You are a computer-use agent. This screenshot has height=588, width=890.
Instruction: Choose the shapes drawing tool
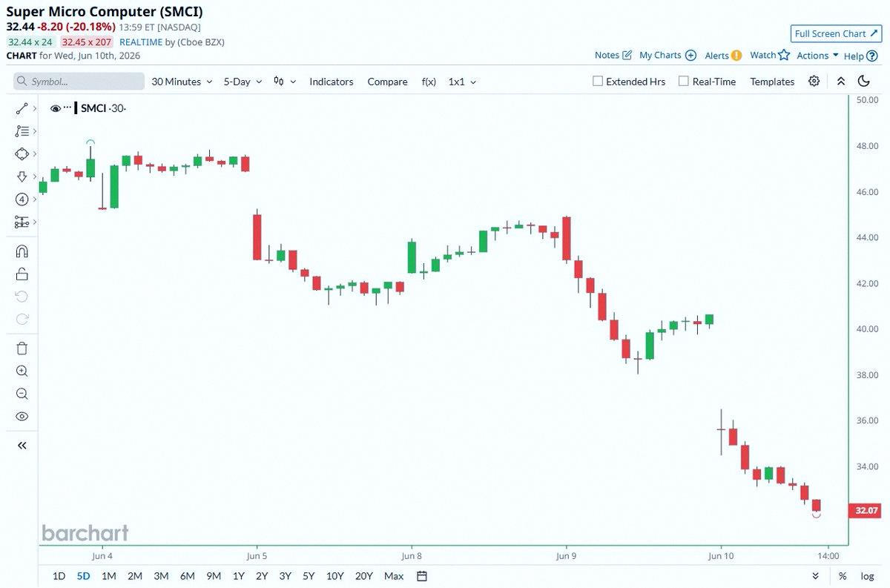(22, 153)
